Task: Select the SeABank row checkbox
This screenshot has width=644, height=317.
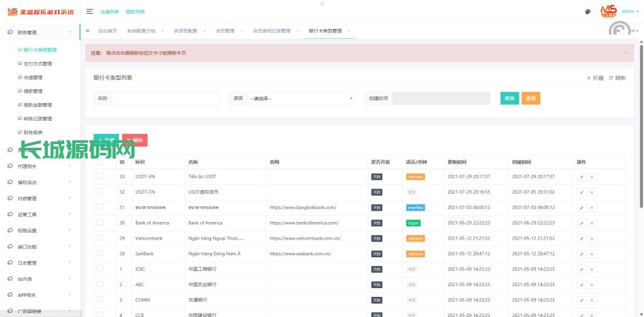Action: click(101, 253)
